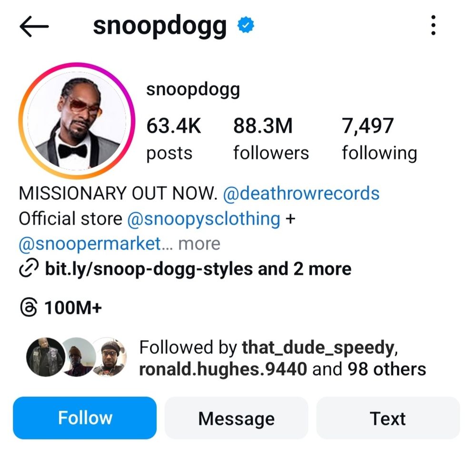This screenshot has width=476, height=454.
Task: Expand bio with 'more'
Action: click(x=199, y=244)
